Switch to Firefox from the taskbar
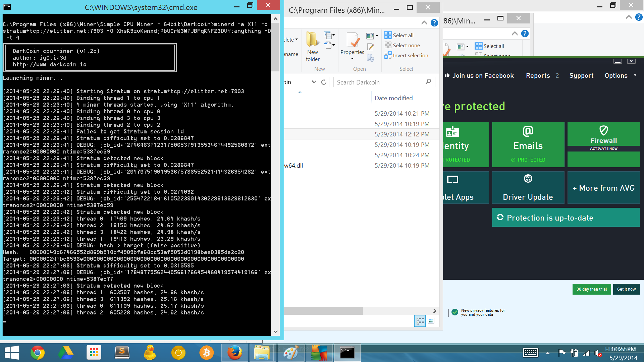Image resolution: width=644 pixels, height=362 pixels. (235, 353)
